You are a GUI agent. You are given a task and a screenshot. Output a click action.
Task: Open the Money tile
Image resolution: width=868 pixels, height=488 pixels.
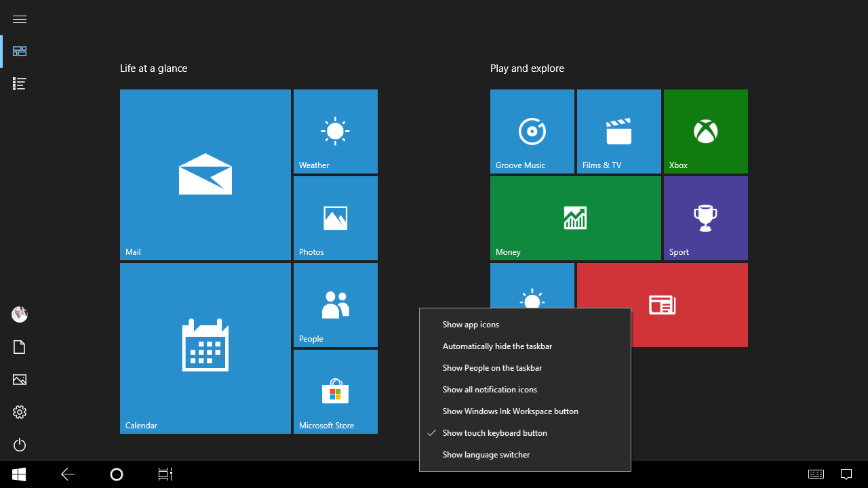(576, 218)
